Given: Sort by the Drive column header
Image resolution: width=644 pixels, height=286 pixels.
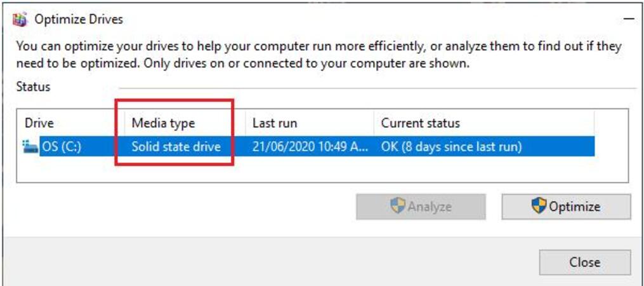Looking at the screenshot, I should [x=39, y=123].
